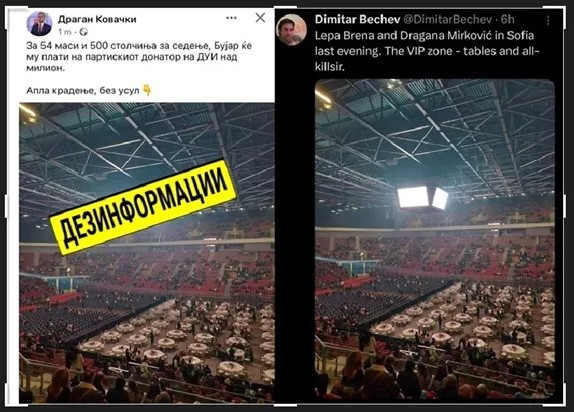Open the Facebook post's arena photo
This screenshot has height=412, width=574.
pos(147,253)
